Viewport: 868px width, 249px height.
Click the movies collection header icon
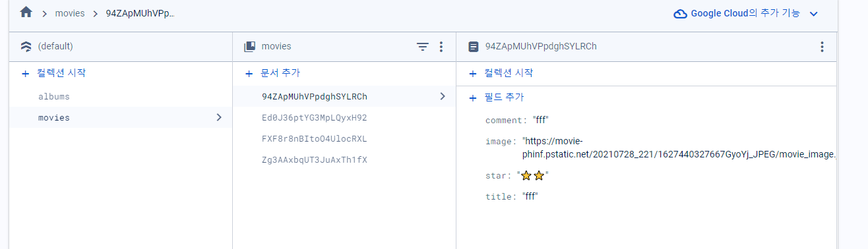pyautogui.click(x=249, y=47)
